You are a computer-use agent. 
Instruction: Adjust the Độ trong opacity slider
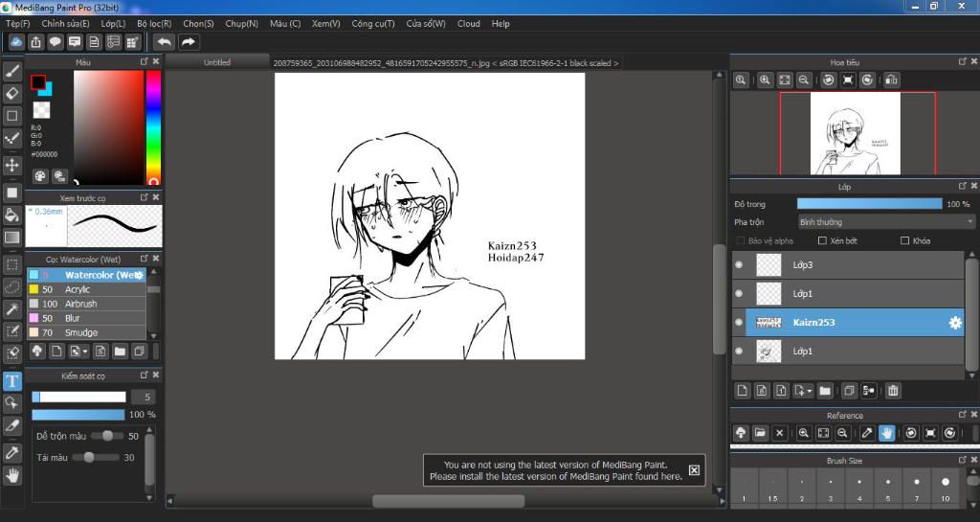tap(869, 204)
